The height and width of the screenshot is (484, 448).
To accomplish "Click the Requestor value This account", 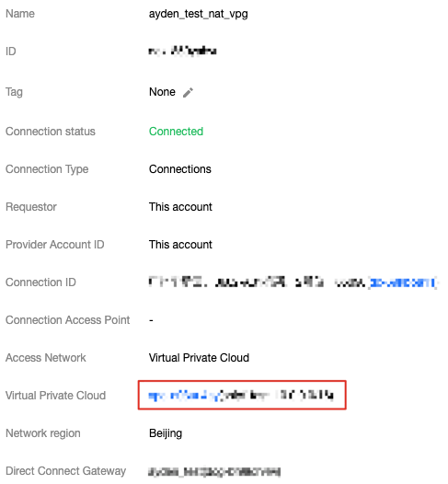I will pos(180,207).
